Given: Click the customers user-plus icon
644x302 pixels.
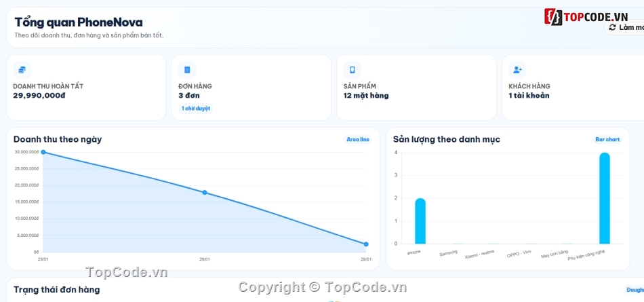Looking at the screenshot, I should click(517, 70).
